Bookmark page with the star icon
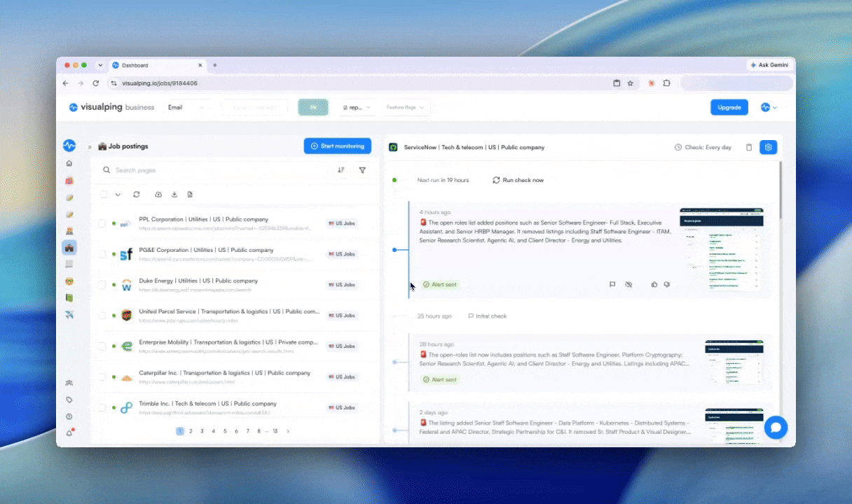The width and height of the screenshot is (852, 504). tap(630, 83)
